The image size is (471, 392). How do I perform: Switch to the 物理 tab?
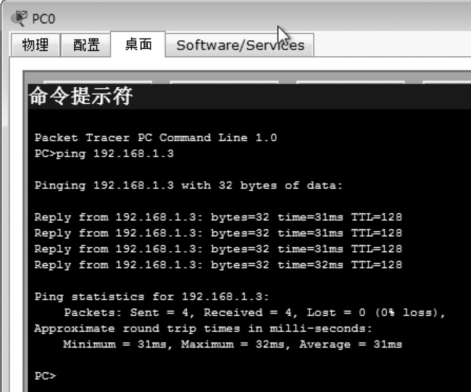point(36,45)
